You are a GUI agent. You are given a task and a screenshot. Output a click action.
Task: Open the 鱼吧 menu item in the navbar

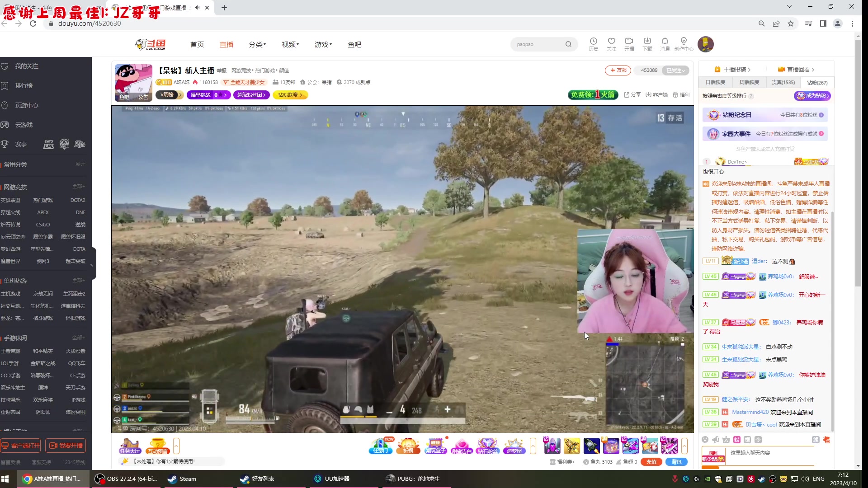354,44
